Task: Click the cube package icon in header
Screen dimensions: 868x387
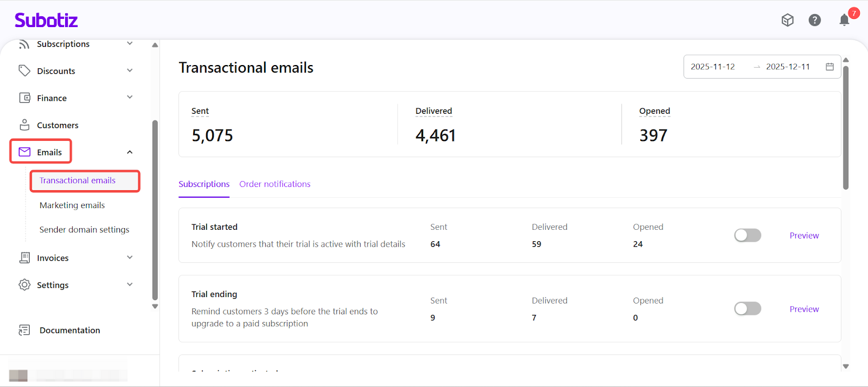Action: (787, 20)
